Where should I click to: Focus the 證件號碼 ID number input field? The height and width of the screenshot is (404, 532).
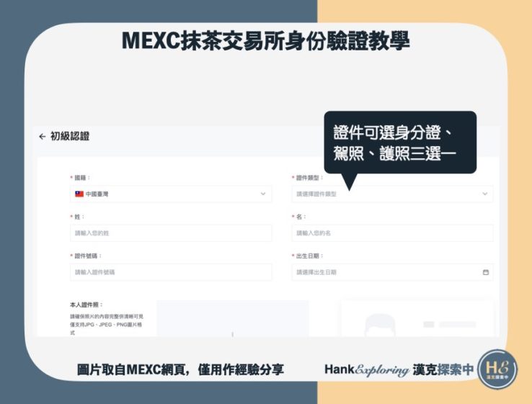coord(171,272)
